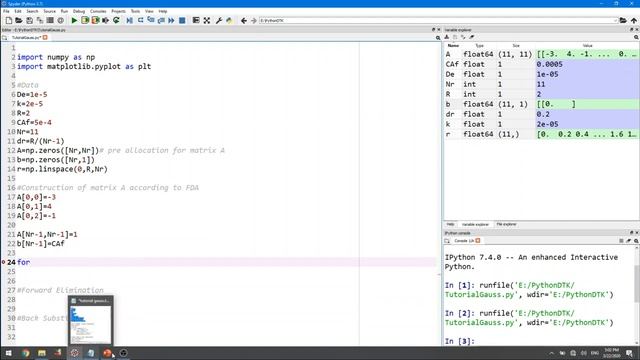Select variable A in Variable explorer
The width and height of the screenshot is (640, 360).
coord(542,54)
